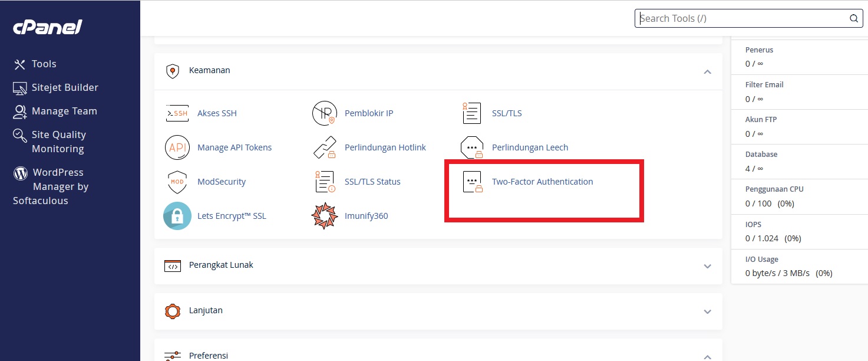Click the Database statistic label
This screenshot has height=361, width=868.
761,155
